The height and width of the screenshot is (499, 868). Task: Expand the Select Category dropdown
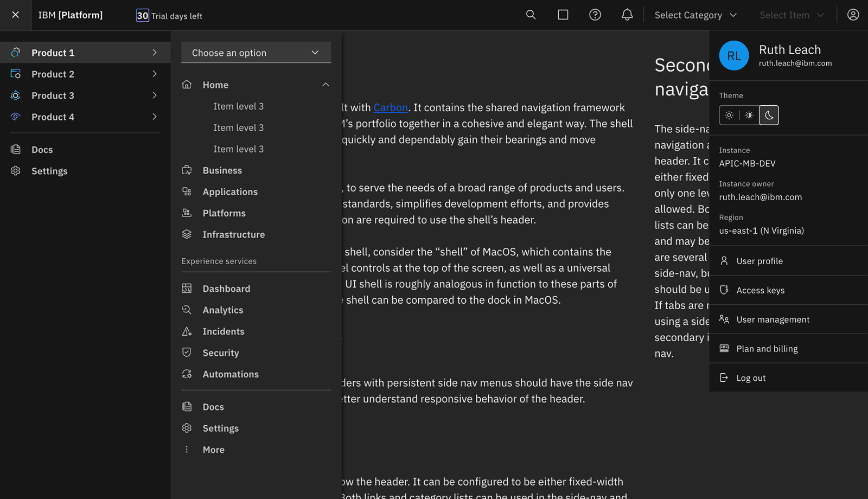(x=695, y=15)
